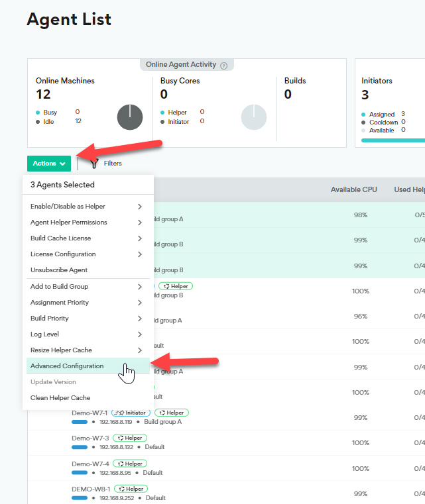The image size is (425, 504).
Task: Open the Actions dropdown button
Action: (49, 163)
